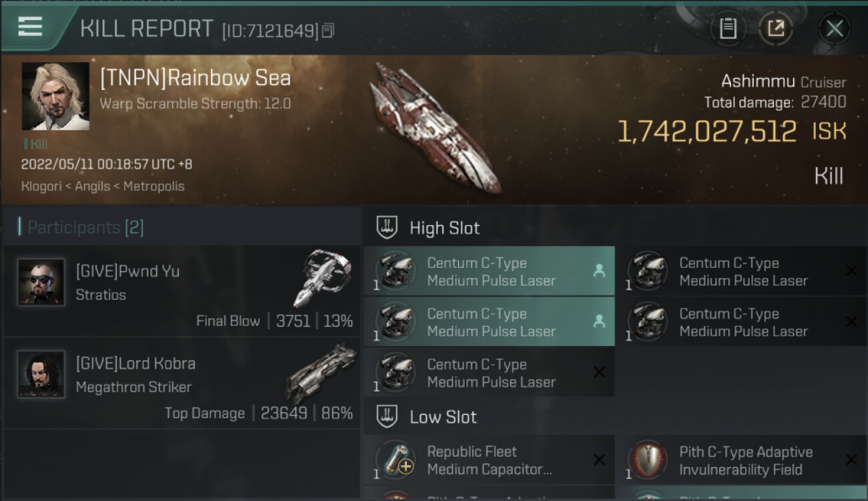
Task: Select Pwnd Yu's portrait
Action: 41,282
